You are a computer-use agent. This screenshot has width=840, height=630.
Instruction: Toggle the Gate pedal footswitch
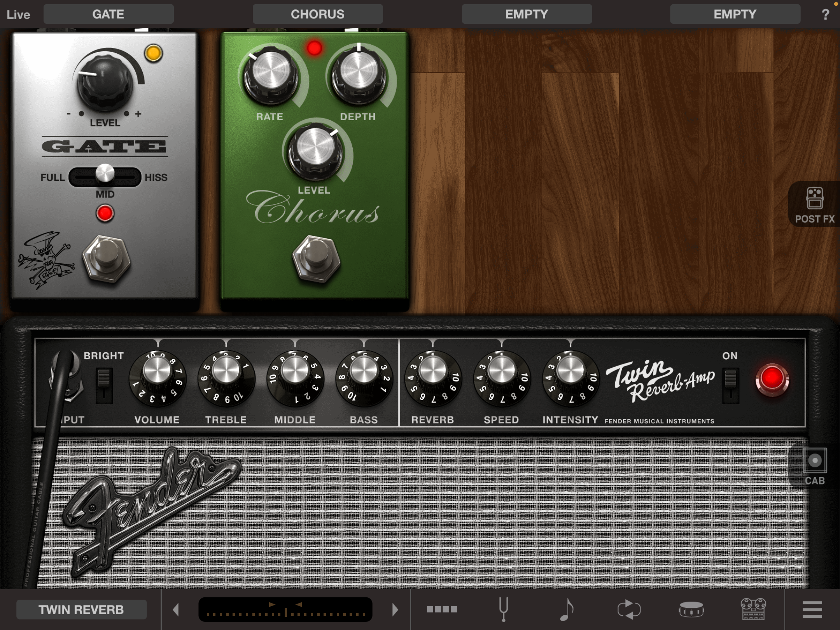tap(106, 259)
